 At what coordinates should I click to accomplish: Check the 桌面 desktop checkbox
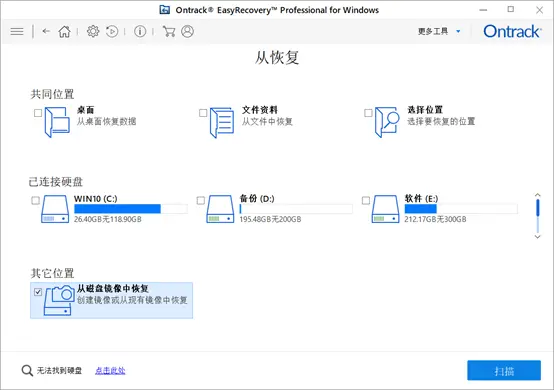point(38,113)
